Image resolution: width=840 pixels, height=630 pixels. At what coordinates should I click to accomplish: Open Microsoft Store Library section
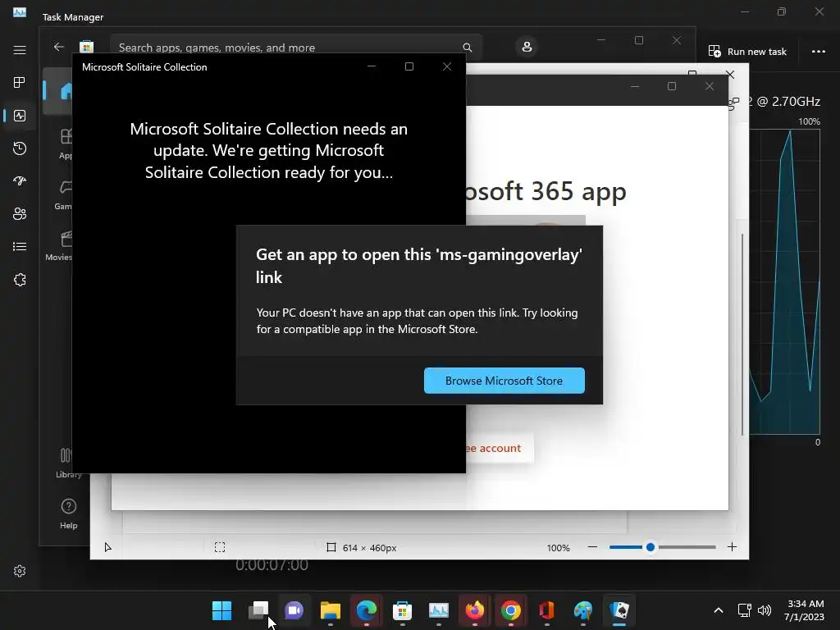[x=69, y=463]
